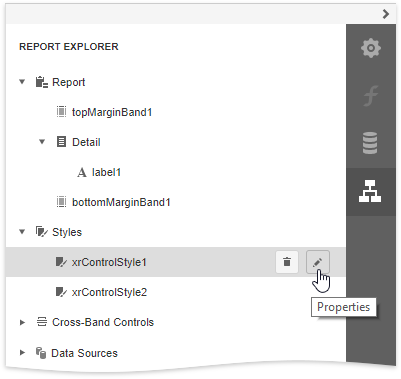Click the xrControlStyle2 style icon
The width and height of the screenshot is (401, 379).
coord(61,292)
